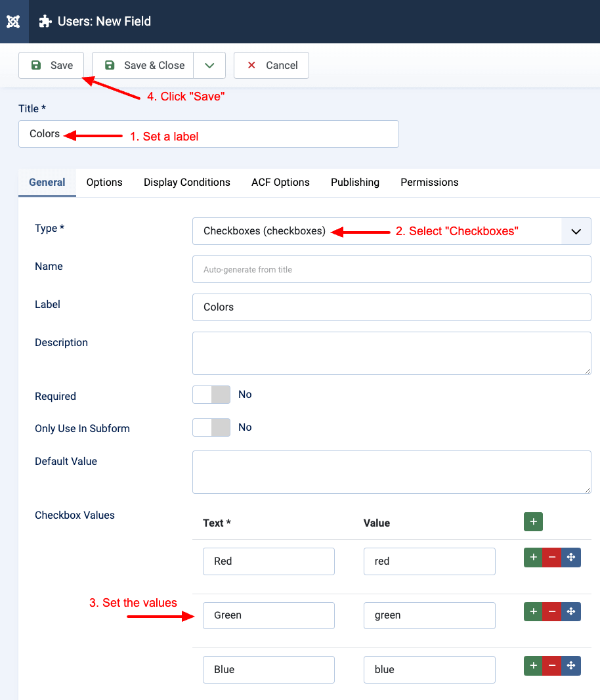Add a row after Blue with plus icon

tap(533, 666)
